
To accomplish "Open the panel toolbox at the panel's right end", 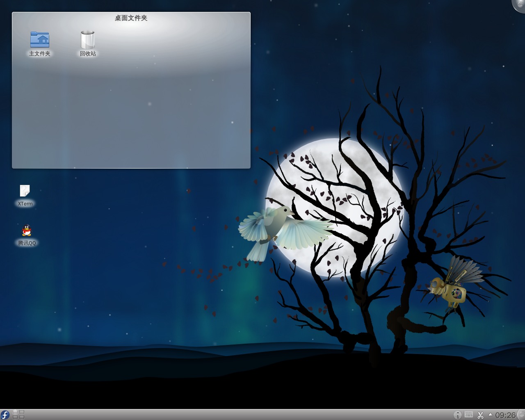I will 521,415.
